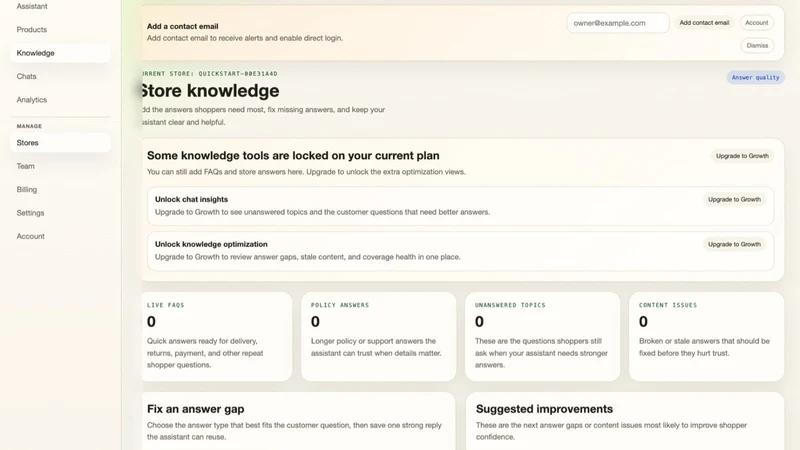Click the Content Issues stat card
The width and height of the screenshot is (800, 450).
click(707, 336)
